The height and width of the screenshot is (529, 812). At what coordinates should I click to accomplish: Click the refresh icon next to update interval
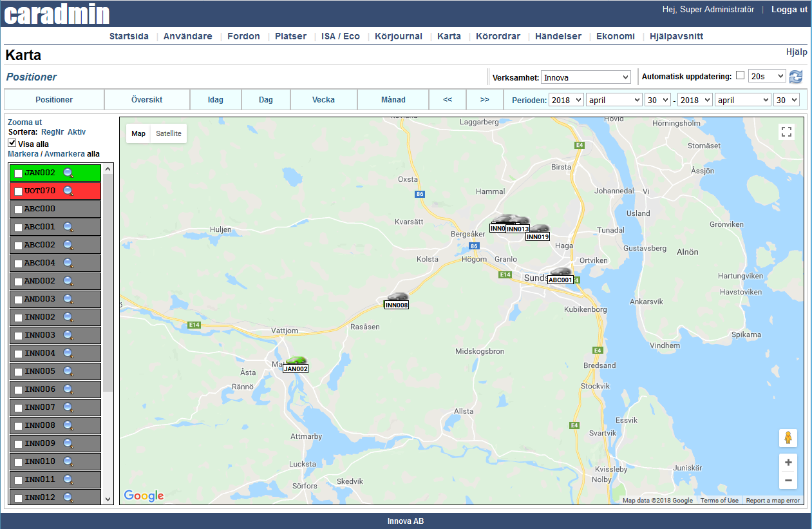(796, 77)
